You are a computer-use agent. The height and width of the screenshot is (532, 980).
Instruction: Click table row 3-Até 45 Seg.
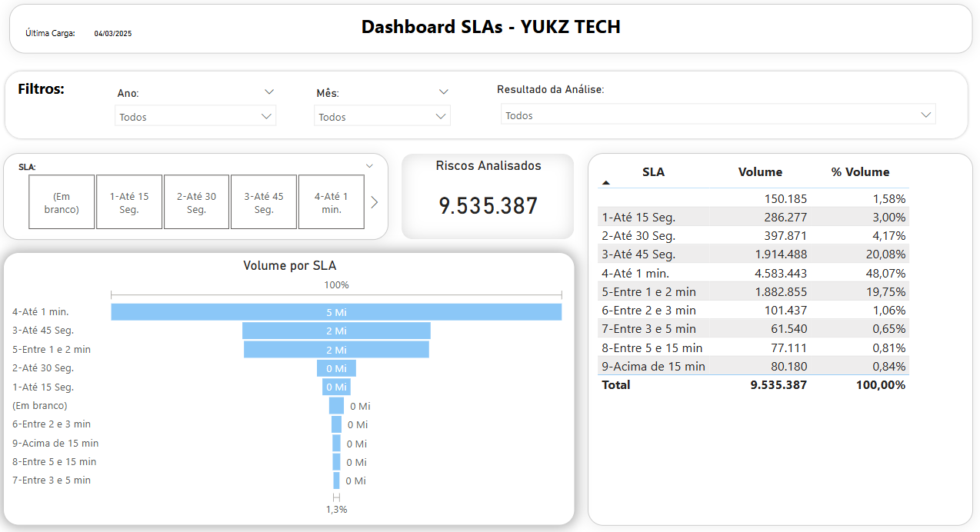point(753,254)
